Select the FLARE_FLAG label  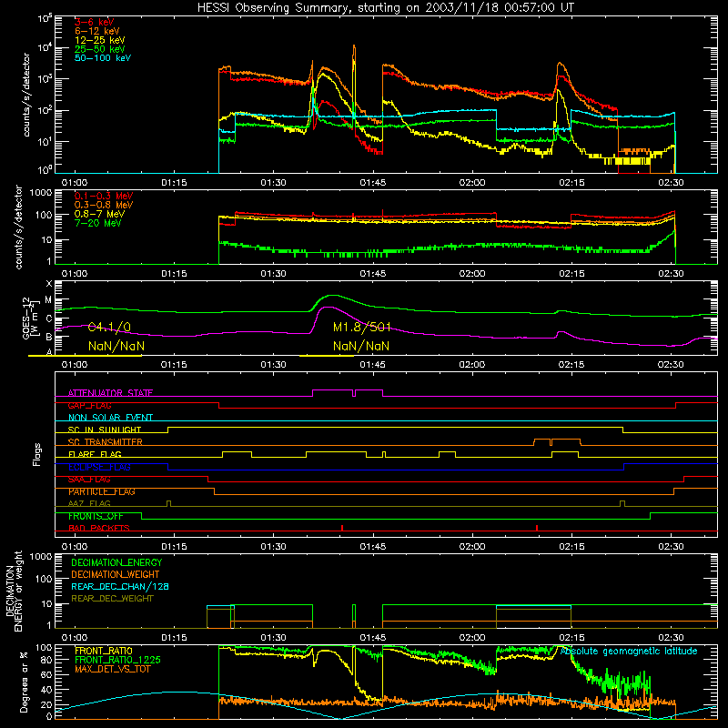[95, 454]
